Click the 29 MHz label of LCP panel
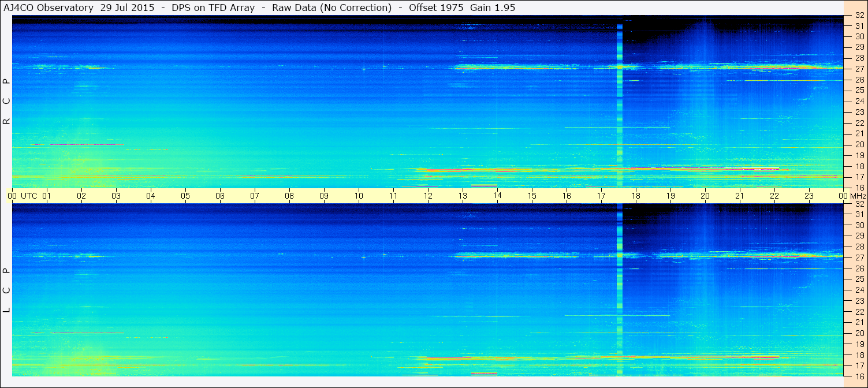Viewport: 868px width, 388px height. (859, 236)
